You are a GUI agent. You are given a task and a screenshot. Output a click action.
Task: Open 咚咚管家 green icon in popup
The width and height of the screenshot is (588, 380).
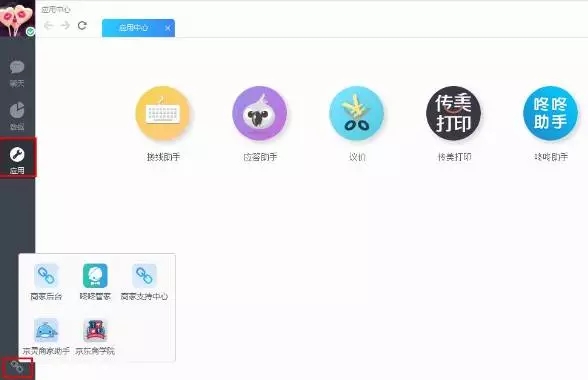(x=95, y=276)
